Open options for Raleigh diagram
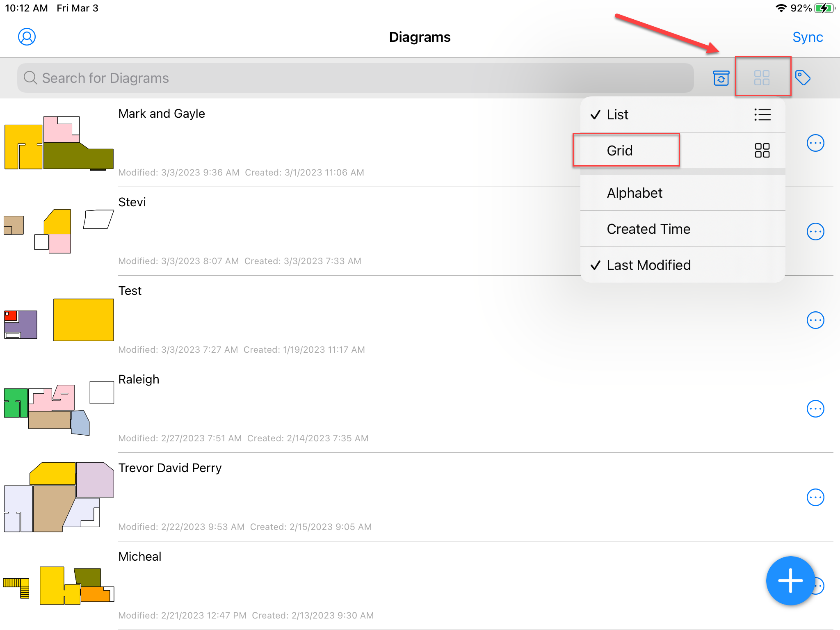Screen dimensions: 840x630 click(814, 408)
